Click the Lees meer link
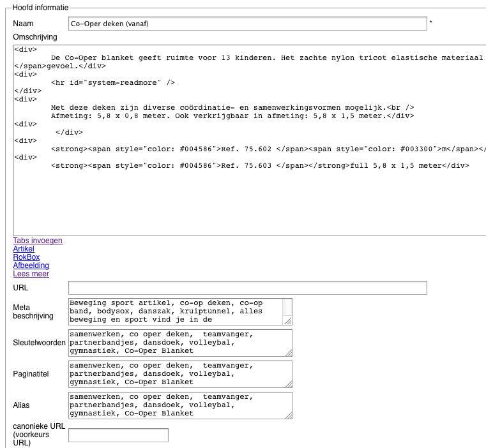The height and width of the screenshot is (448, 486). pos(31,274)
